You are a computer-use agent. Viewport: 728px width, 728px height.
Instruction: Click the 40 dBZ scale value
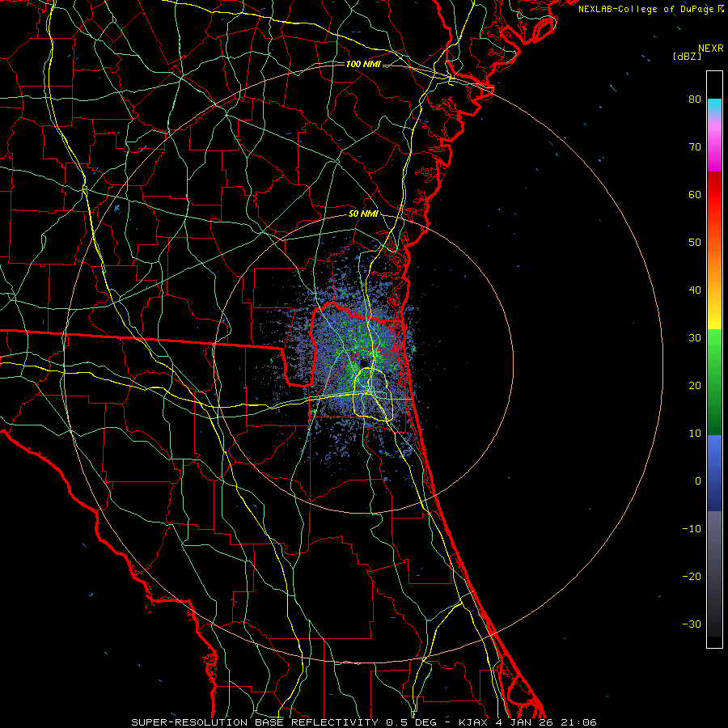[695, 290]
